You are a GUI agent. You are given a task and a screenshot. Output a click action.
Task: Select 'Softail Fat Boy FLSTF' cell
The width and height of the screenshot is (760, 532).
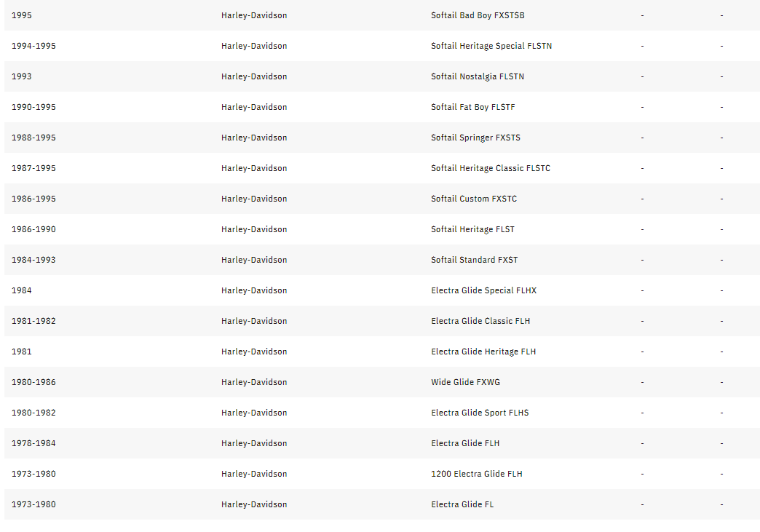[x=472, y=107]
